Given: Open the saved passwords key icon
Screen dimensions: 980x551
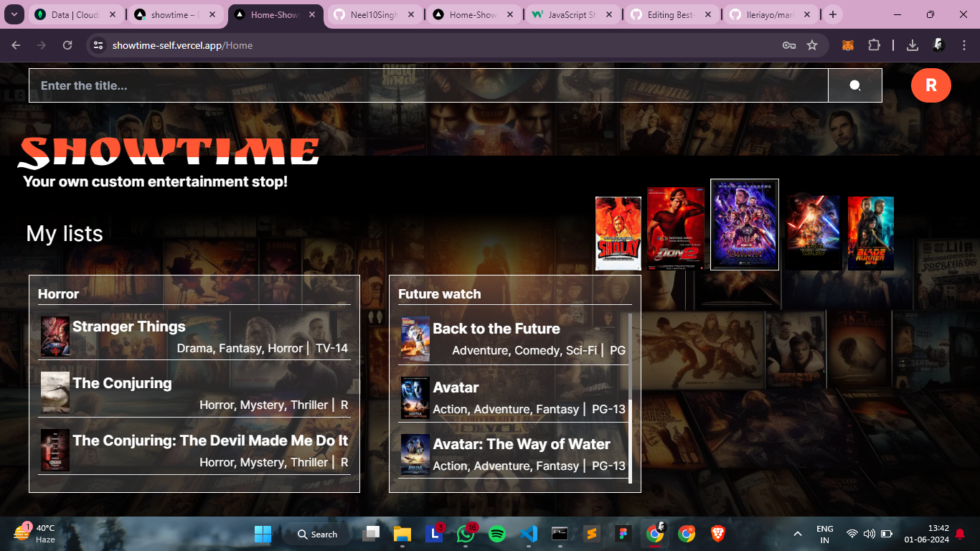Looking at the screenshot, I should pyautogui.click(x=789, y=45).
